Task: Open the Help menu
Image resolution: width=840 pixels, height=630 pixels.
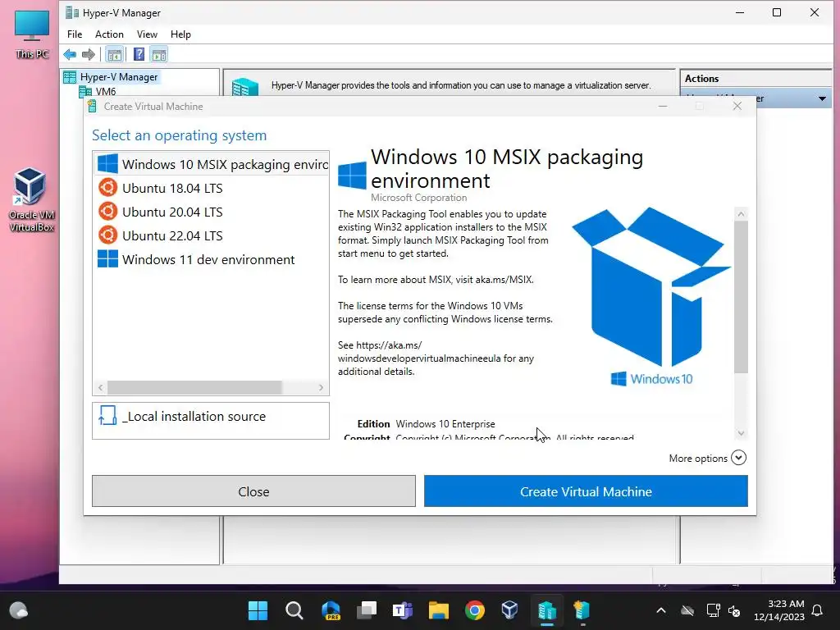Action: [180, 34]
